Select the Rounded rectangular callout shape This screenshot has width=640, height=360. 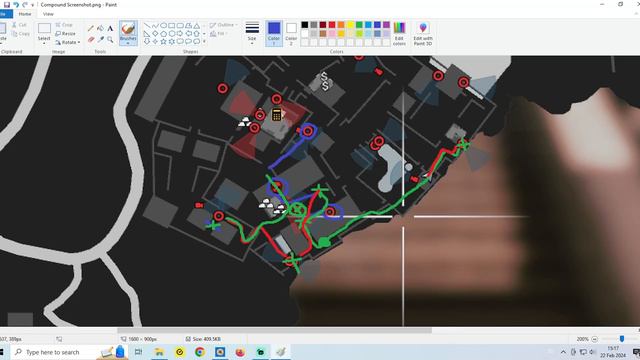tap(180, 42)
